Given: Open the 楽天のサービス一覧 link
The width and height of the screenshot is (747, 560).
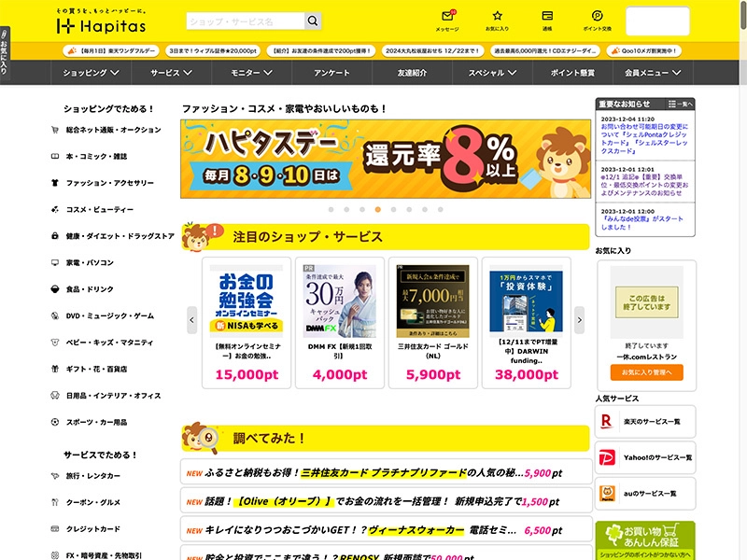Looking at the screenshot, I should (x=645, y=422).
